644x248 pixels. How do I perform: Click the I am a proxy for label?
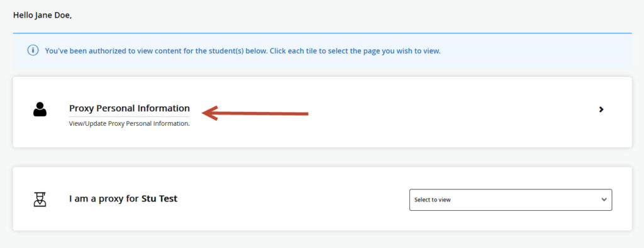tap(104, 199)
